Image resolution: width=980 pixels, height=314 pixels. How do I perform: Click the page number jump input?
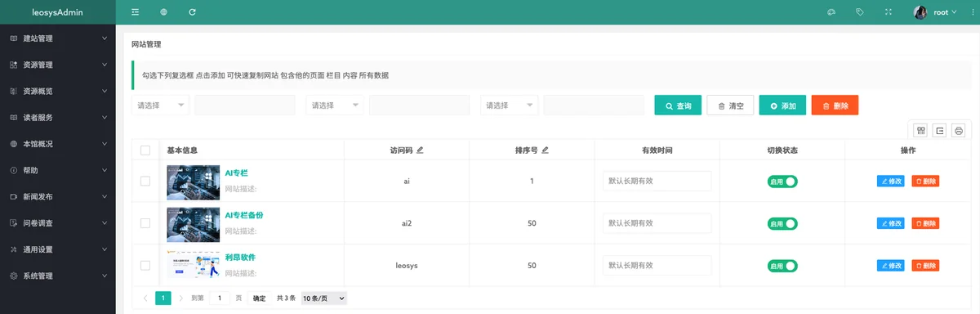219,298
